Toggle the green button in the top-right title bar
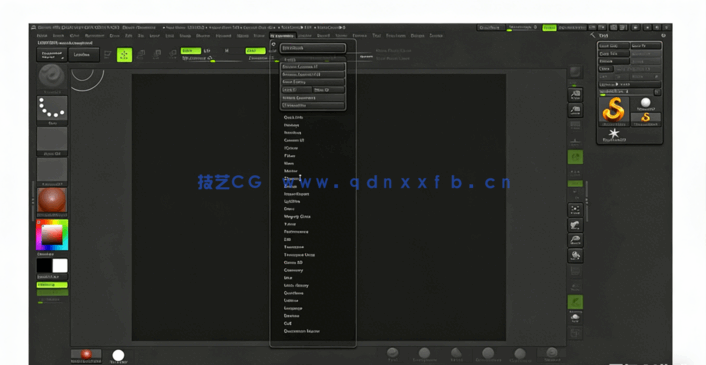The height and width of the screenshot is (365, 706). [549, 28]
